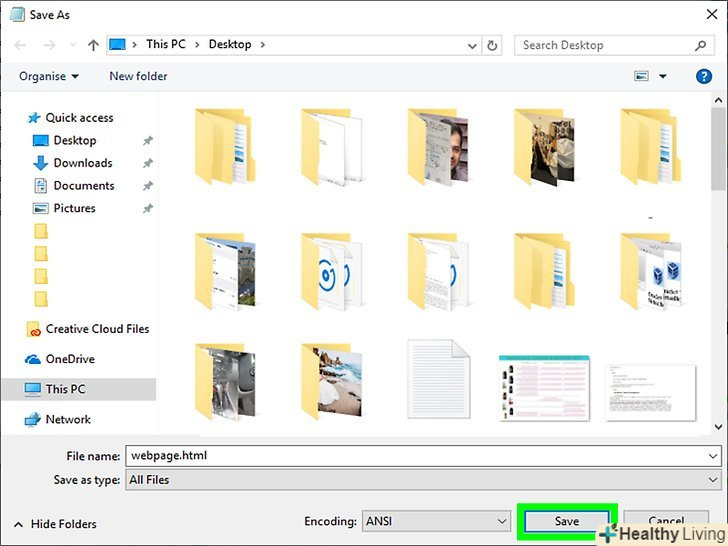Image resolution: width=728 pixels, height=546 pixels.
Task: Select the folder with car interior photo
Action: pyautogui.click(x=225, y=381)
